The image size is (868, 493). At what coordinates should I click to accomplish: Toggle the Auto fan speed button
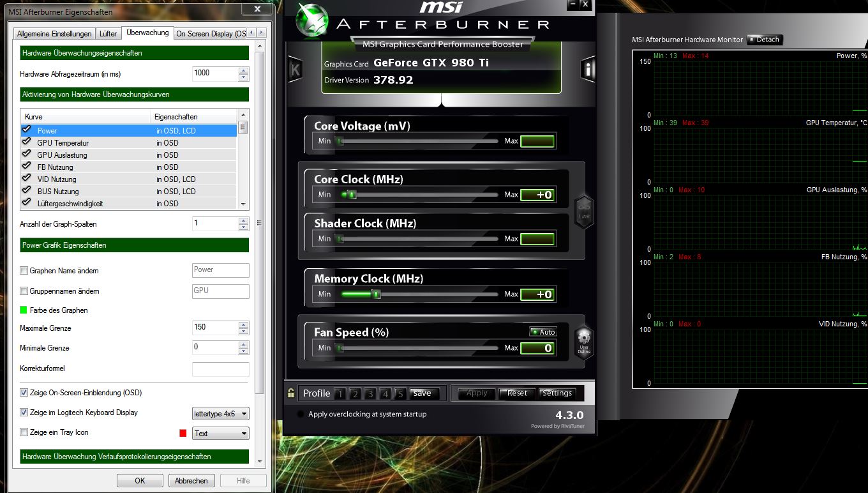(x=543, y=332)
